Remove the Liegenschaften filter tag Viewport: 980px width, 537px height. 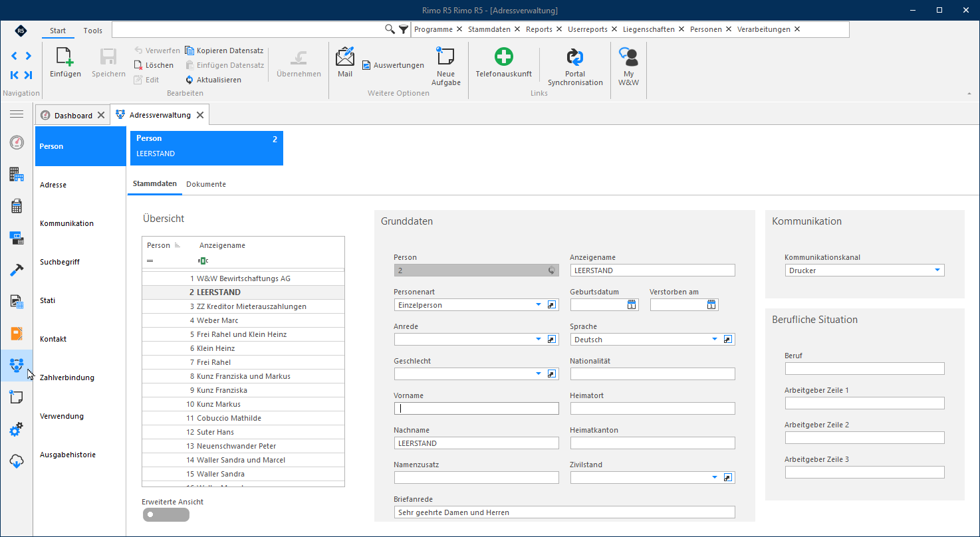pos(681,29)
